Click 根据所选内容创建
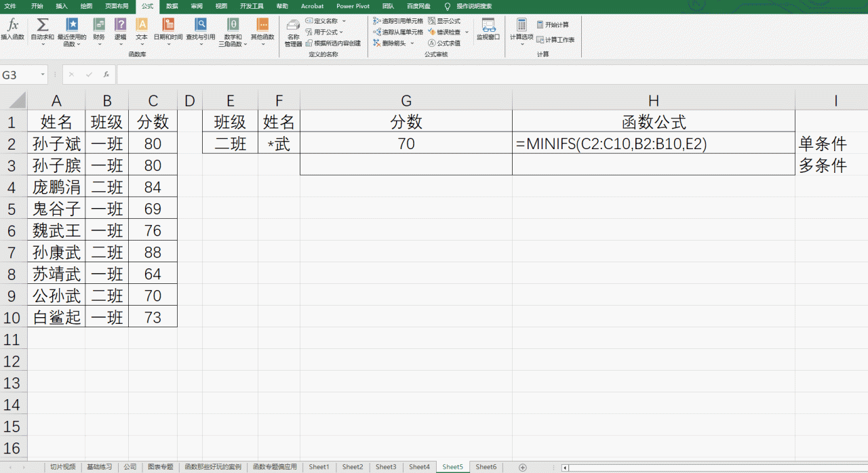This screenshot has width=868, height=473. pyautogui.click(x=333, y=43)
